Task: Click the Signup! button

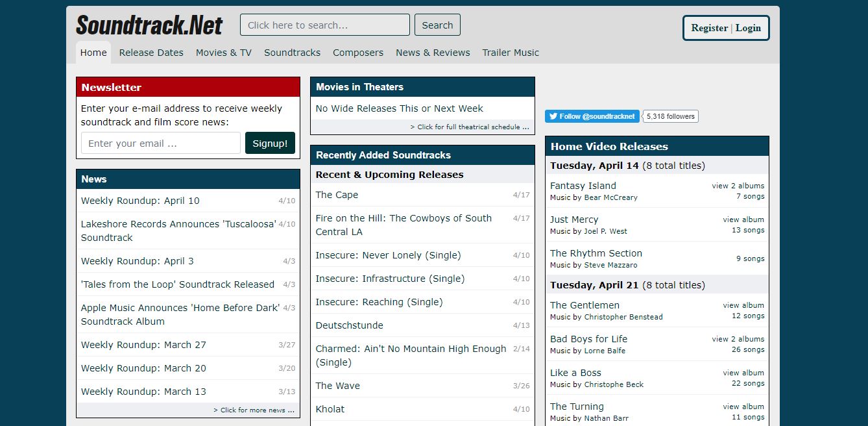Action: (270, 144)
